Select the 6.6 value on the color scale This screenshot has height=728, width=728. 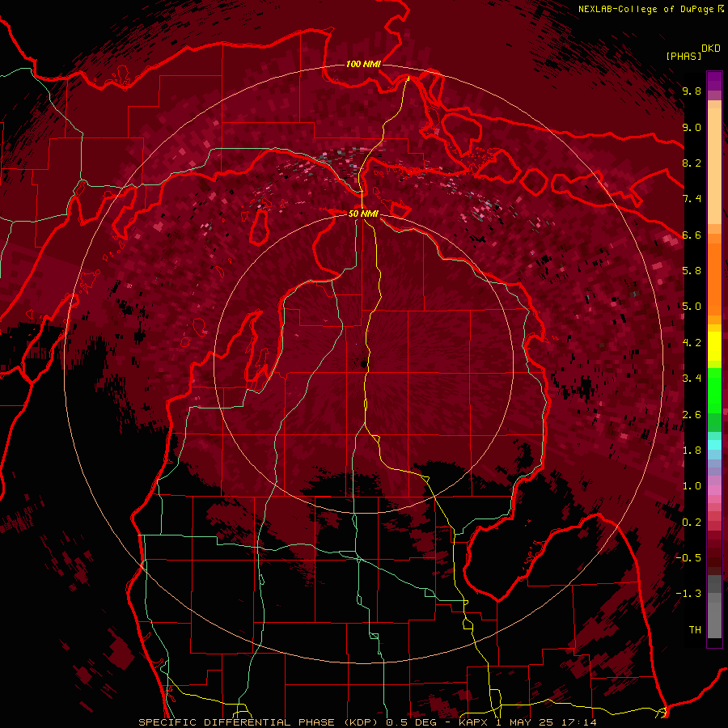(692, 235)
